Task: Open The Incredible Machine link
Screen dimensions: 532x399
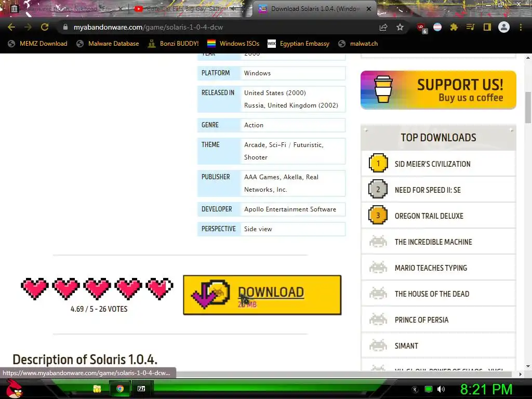Action: [433, 242]
